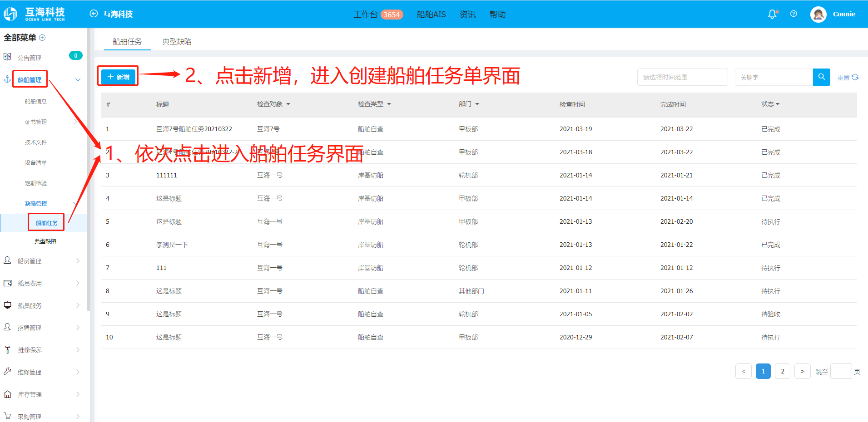868x422 pixels.
Task: Click the 新增 button to add task
Action: pos(118,77)
